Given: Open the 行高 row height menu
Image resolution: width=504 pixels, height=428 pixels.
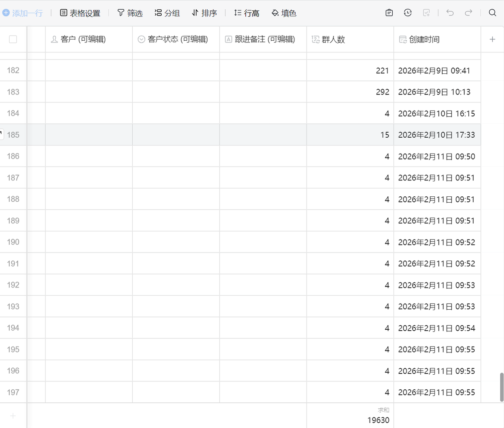Looking at the screenshot, I should coord(247,13).
